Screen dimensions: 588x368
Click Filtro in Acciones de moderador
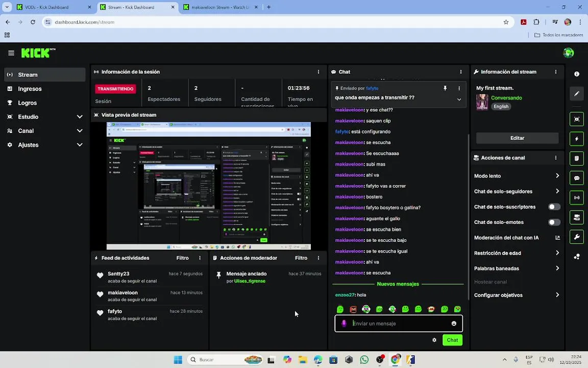301,258
